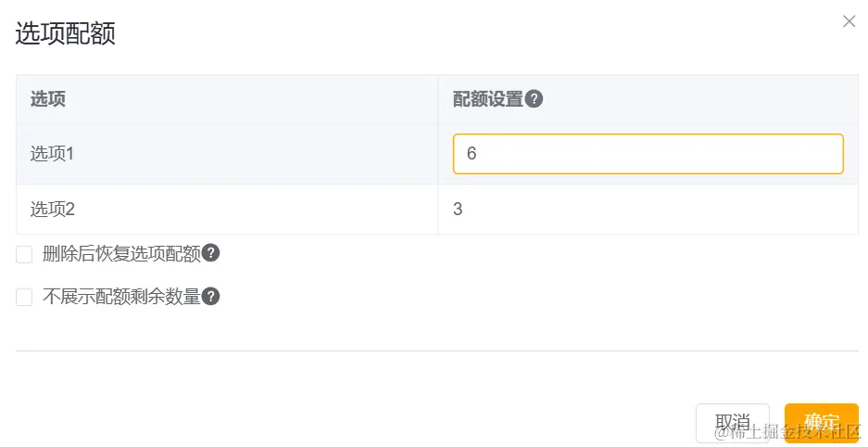Click the 不展示配额剩余数量 label text
This screenshot has height=447, width=868.
(x=121, y=297)
